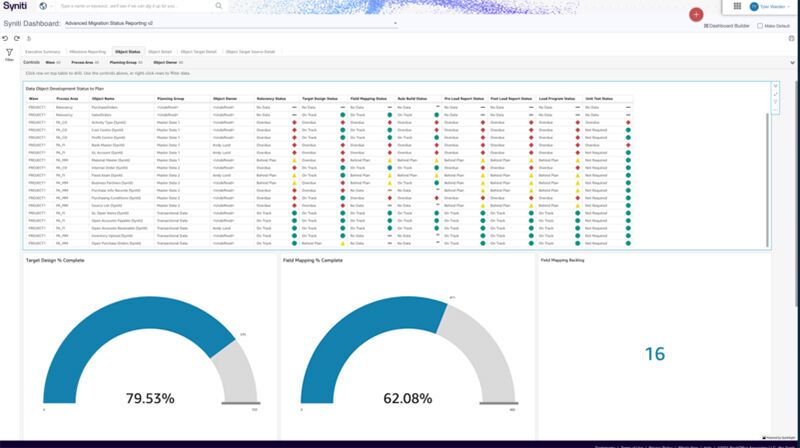Collapse the Controls bar with the chevron
800x448 pixels.
coord(793,62)
